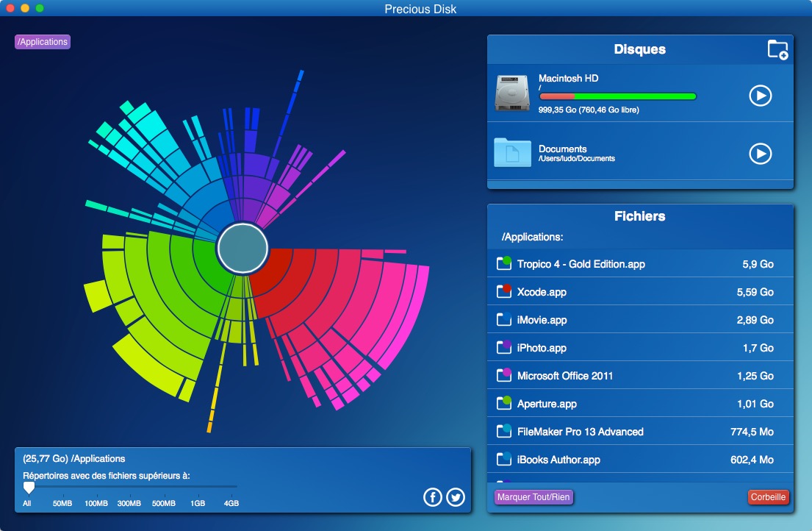Click the /Users/ludo/Documents path text

point(577,159)
